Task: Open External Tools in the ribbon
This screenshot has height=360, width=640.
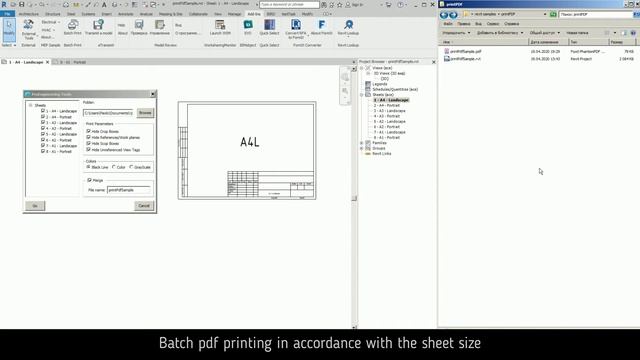Action: pyautogui.click(x=29, y=29)
